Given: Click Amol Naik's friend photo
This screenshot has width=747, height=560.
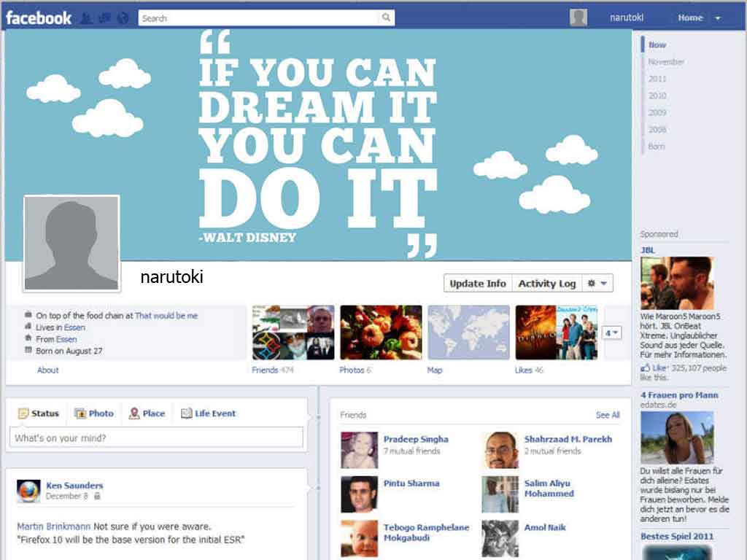Looking at the screenshot, I should pos(500,539).
